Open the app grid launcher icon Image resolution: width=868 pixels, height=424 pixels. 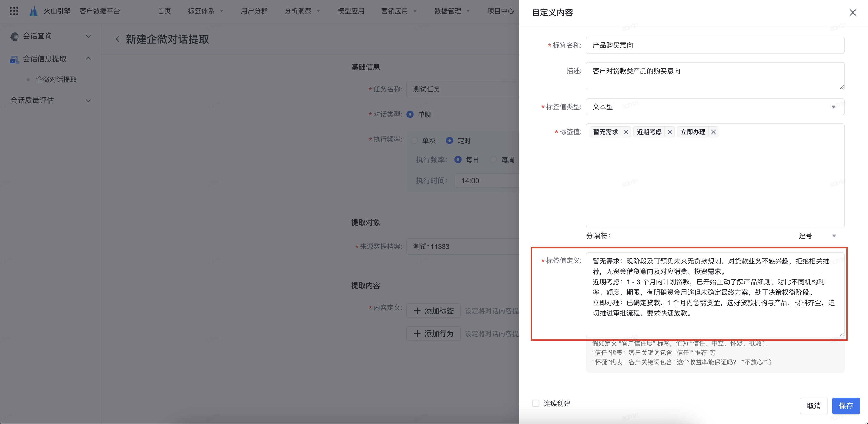(14, 11)
